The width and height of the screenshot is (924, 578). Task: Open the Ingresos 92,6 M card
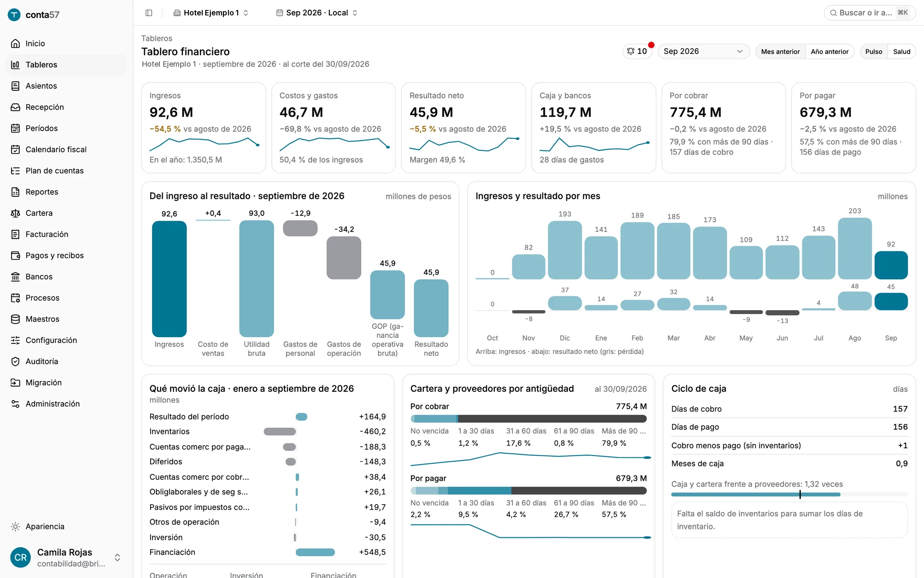(204, 128)
